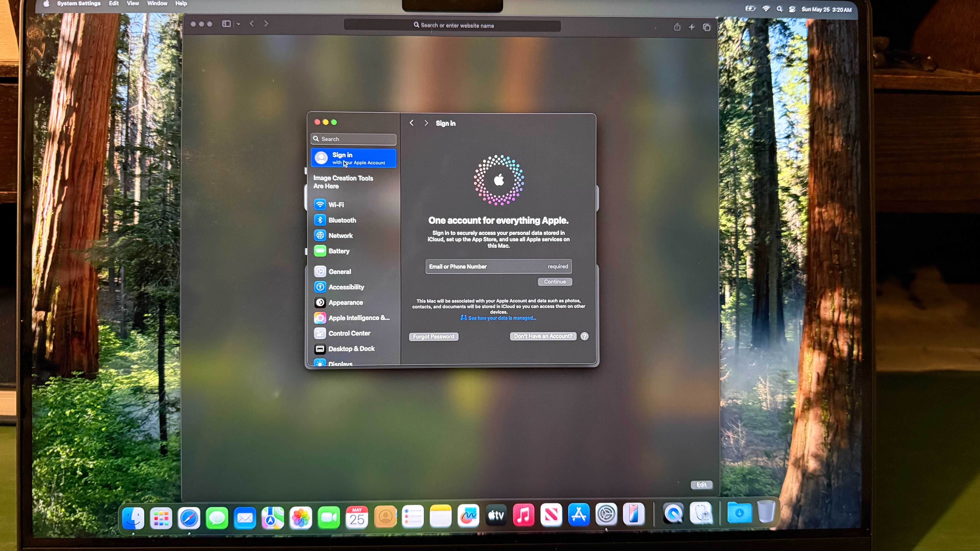The width and height of the screenshot is (980, 551).
Task: Focus the System Settings search field
Action: (354, 139)
